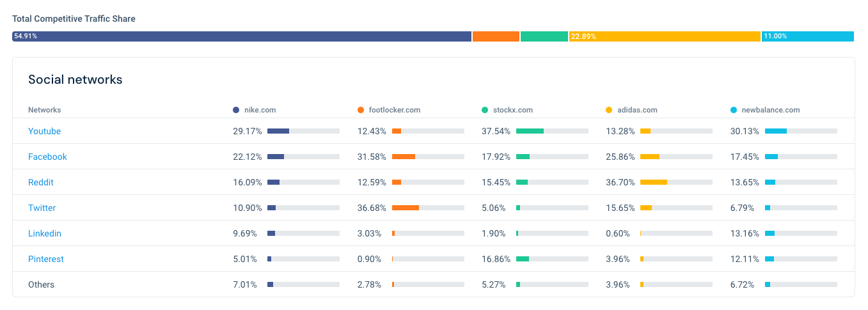The height and width of the screenshot is (310, 868).
Task: Click the green segment of traffic share bar
Action: point(544,36)
